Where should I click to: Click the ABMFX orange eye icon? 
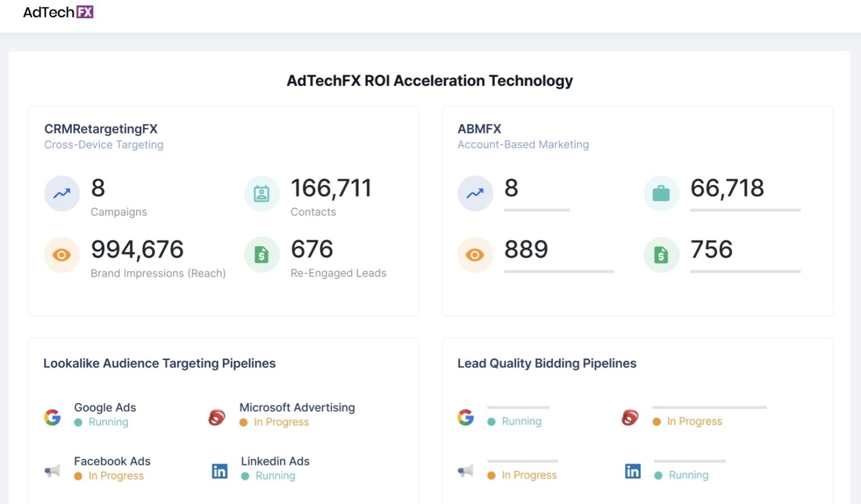[475, 255]
